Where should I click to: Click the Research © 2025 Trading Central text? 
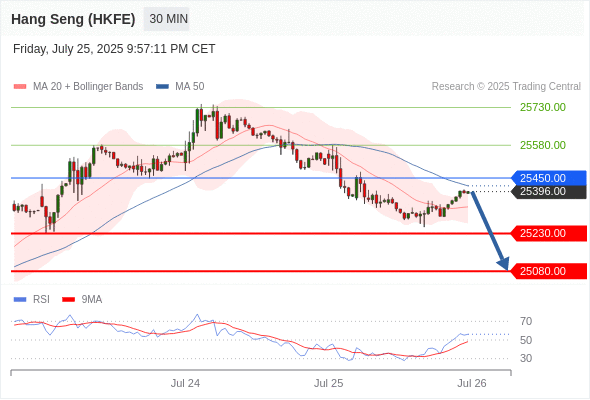click(506, 87)
